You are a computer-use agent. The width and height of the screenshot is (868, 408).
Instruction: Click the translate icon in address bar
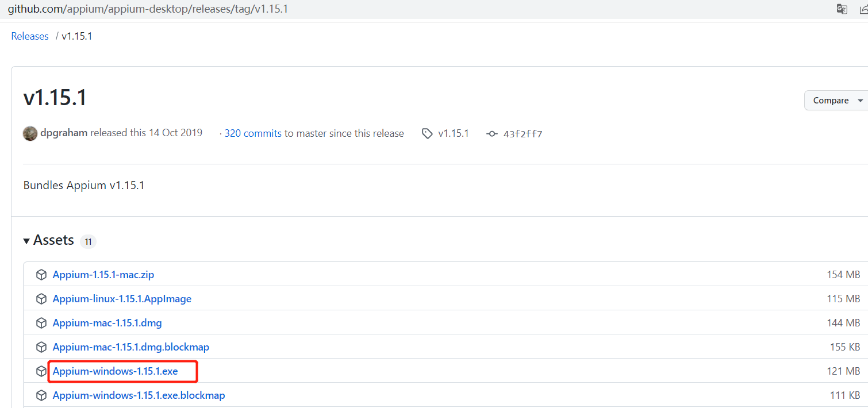tap(842, 9)
